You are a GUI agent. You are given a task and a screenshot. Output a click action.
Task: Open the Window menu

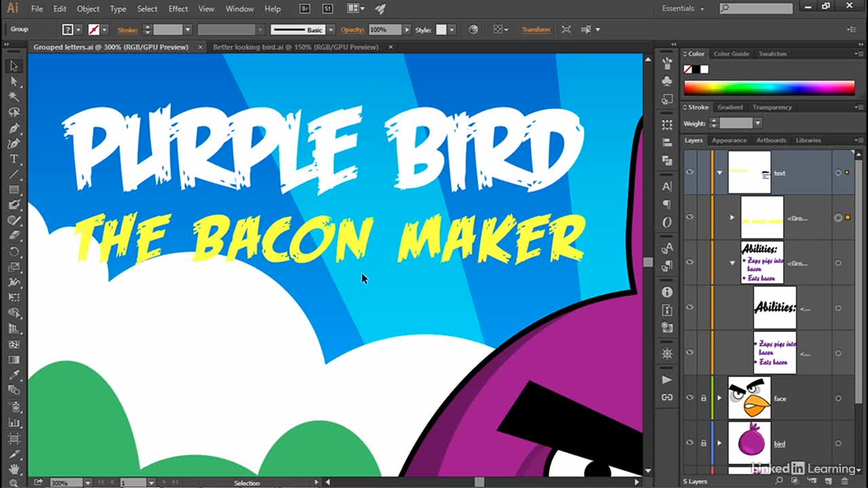tap(239, 9)
